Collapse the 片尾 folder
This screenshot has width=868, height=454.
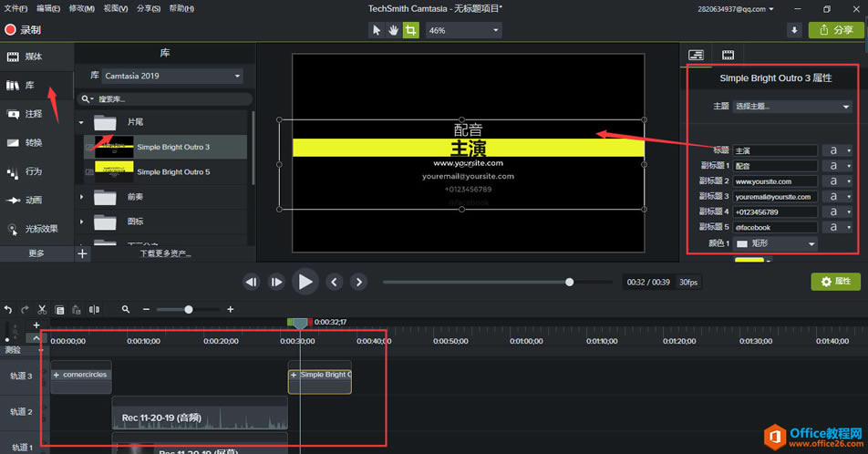pyautogui.click(x=81, y=122)
